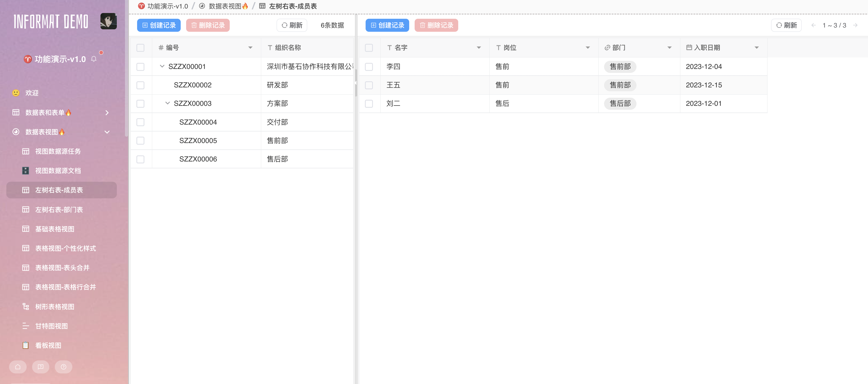Open the 视图数据源文档 document view
This screenshot has height=384, width=868.
58,171
